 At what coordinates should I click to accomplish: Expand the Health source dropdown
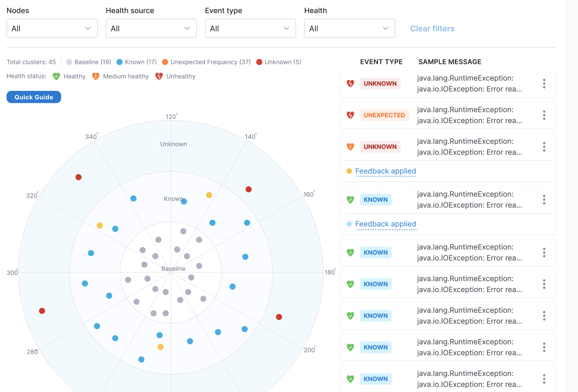click(x=151, y=28)
